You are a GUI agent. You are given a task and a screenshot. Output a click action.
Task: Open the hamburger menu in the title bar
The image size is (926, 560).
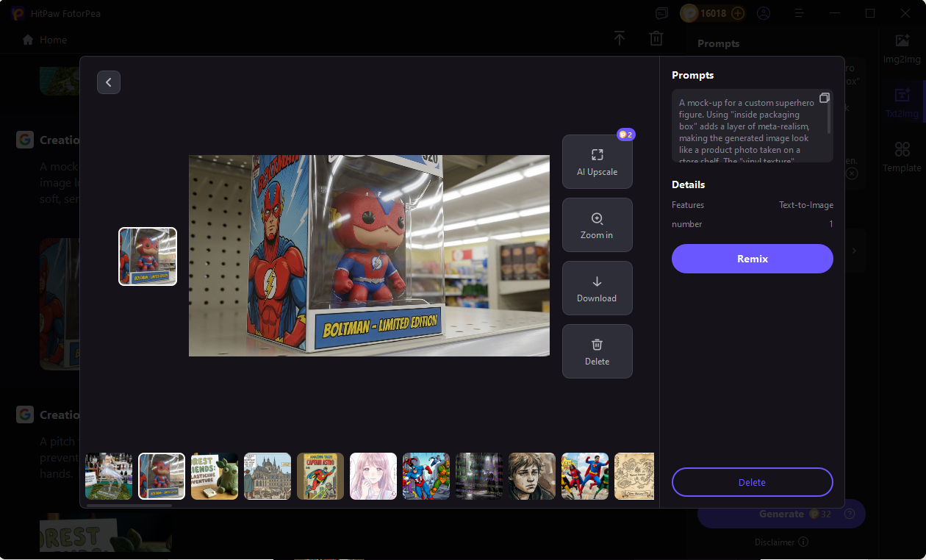click(799, 13)
